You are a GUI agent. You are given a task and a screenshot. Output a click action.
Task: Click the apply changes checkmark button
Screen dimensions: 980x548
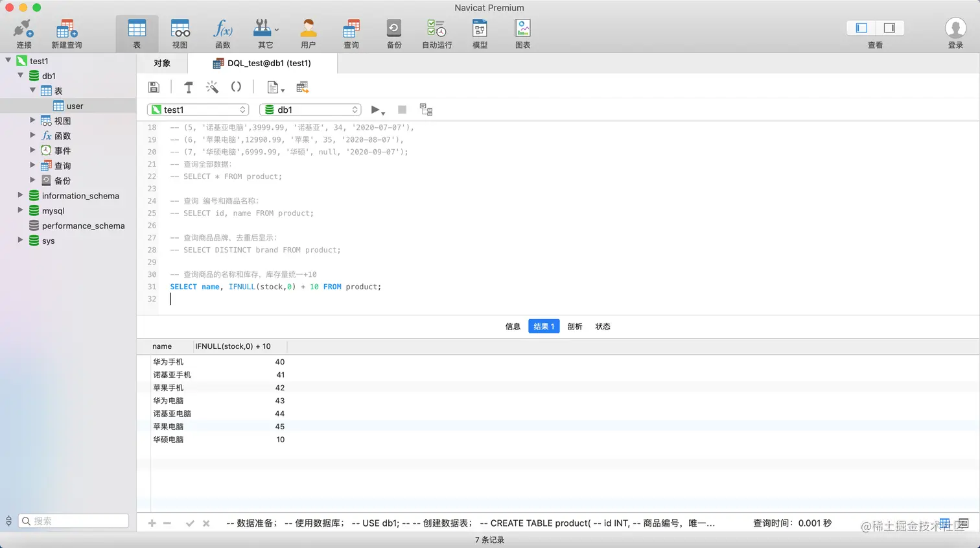pos(190,523)
